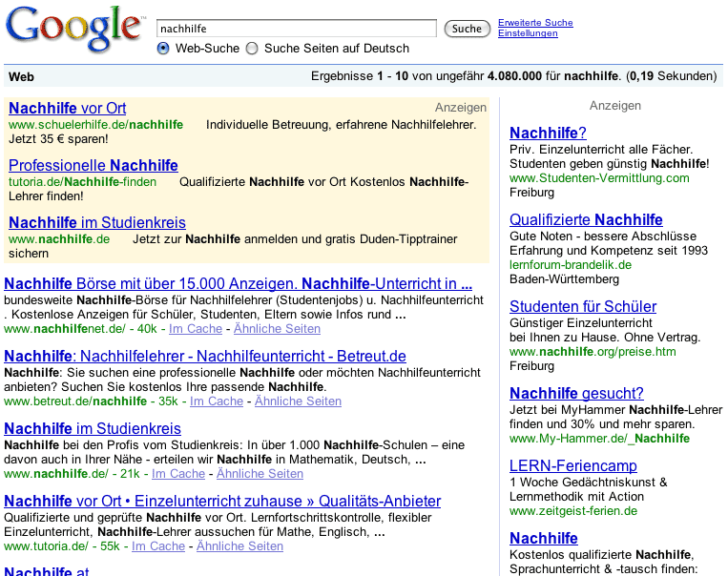Open Im Cache for nachhilfenet.de result
728x576 pixels.
point(196,329)
